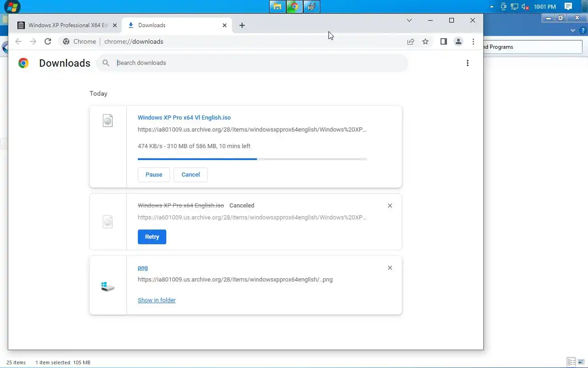Restore down the background window

560,18
